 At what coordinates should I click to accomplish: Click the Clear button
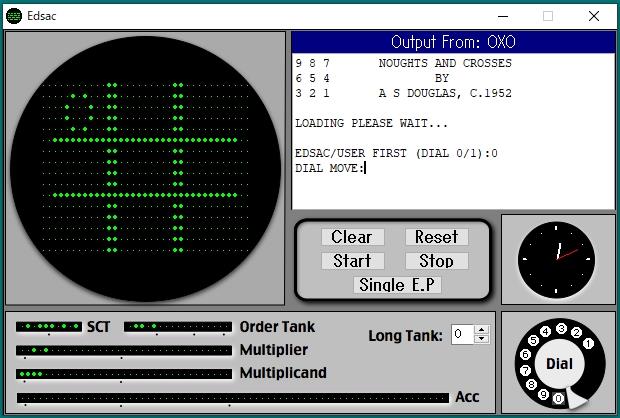point(352,237)
